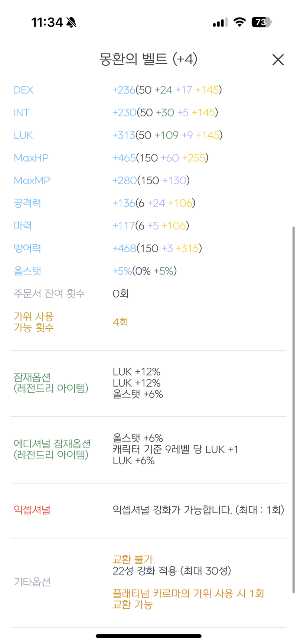
Task: Close the 몽환의 벨트 item detail popup
Action: point(278,59)
